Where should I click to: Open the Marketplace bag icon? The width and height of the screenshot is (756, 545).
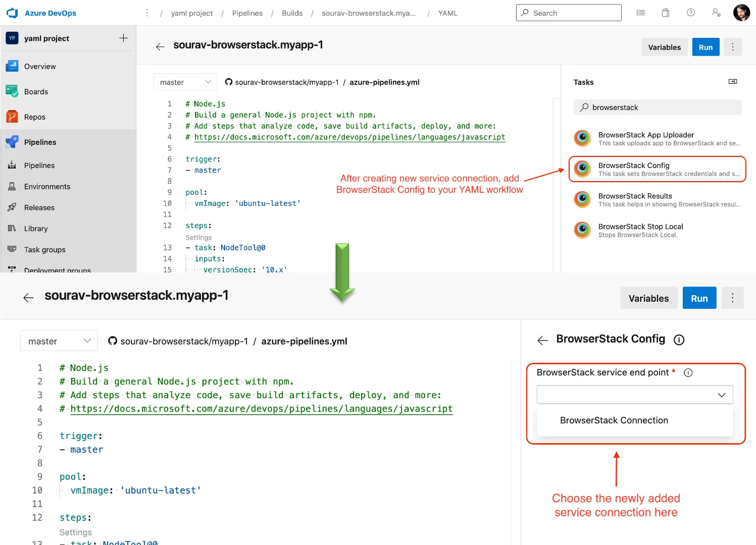coord(665,13)
